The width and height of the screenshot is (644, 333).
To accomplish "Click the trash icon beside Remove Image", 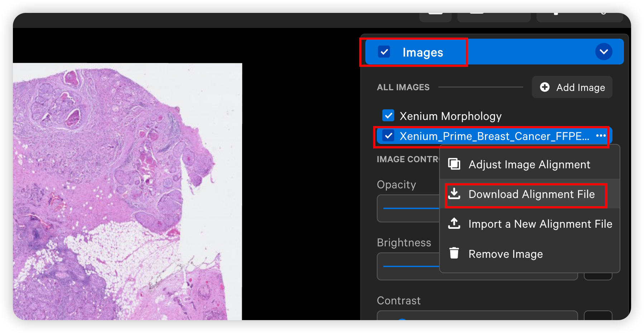I will point(454,253).
